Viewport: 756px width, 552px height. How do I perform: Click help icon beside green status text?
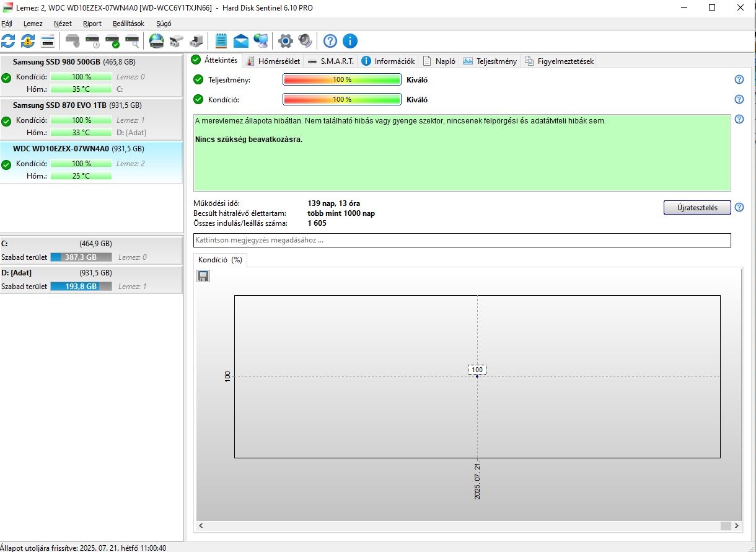pos(739,119)
